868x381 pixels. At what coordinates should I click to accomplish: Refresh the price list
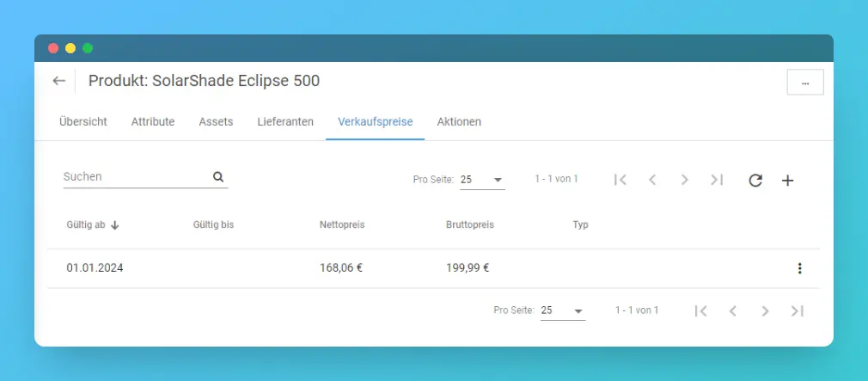(755, 181)
